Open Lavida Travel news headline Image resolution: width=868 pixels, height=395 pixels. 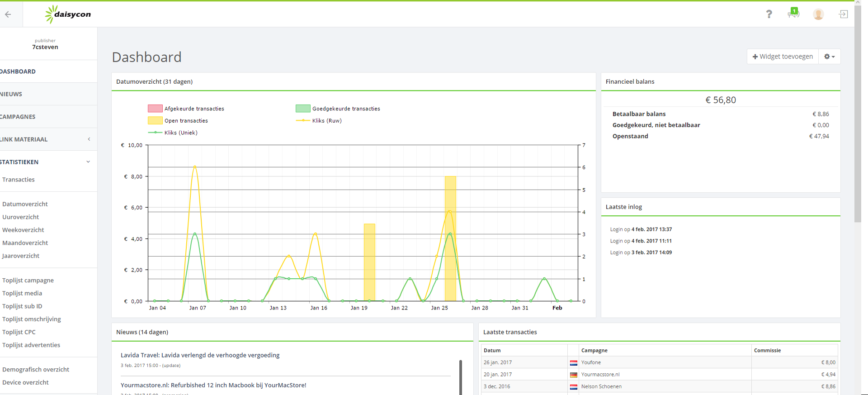coord(200,355)
